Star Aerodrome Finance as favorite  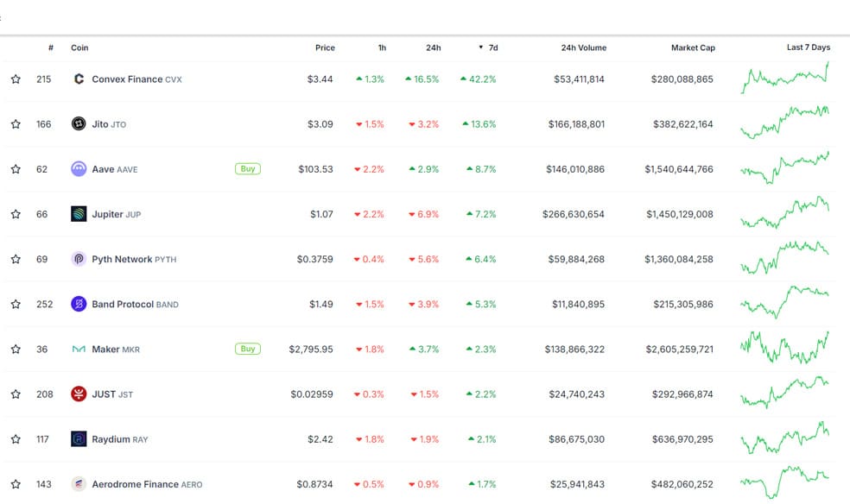16,483
